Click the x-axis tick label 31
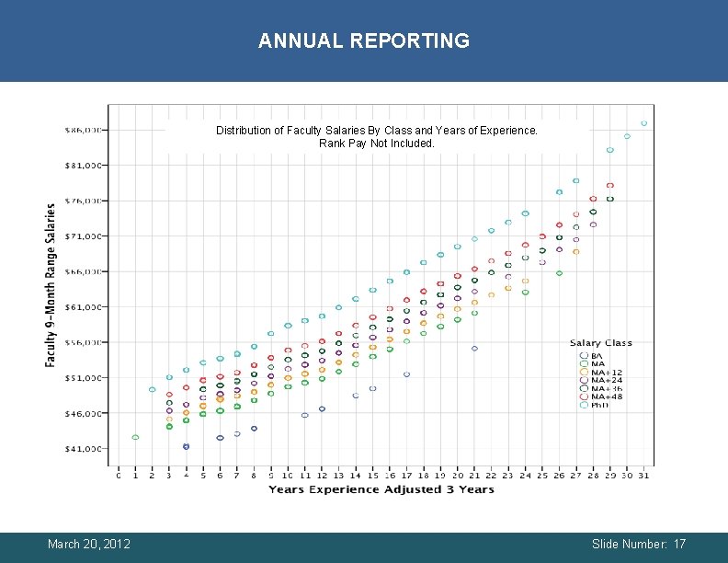This screenshot has width=728, height=563. pos(644,476)
